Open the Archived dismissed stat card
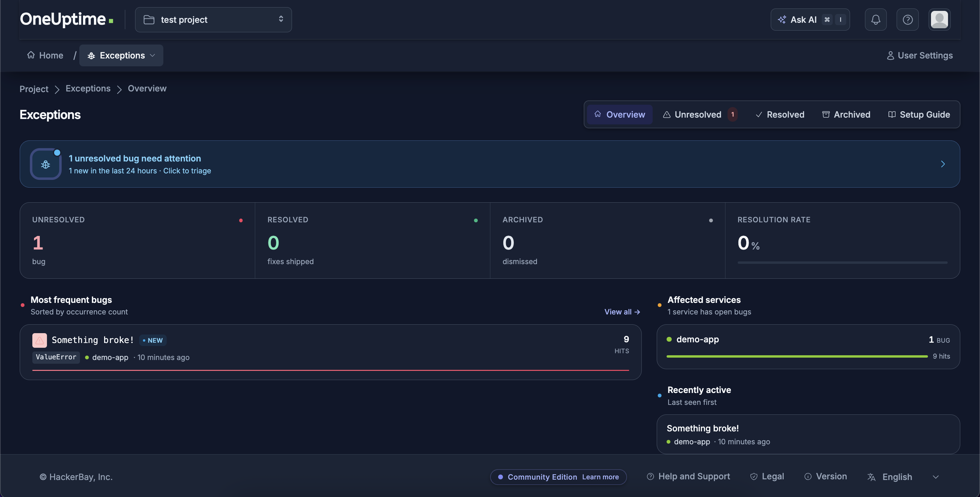 click(x=607, y=240)
